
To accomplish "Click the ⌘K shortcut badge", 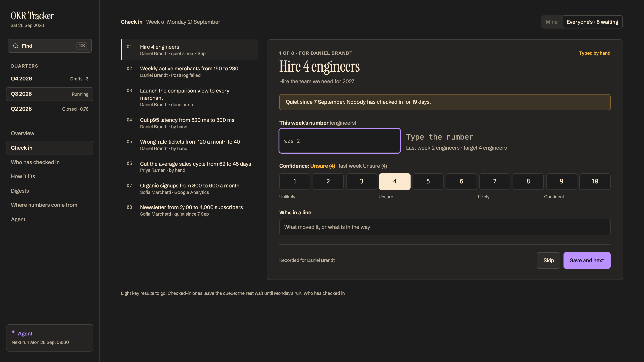I will pos(82,46).
